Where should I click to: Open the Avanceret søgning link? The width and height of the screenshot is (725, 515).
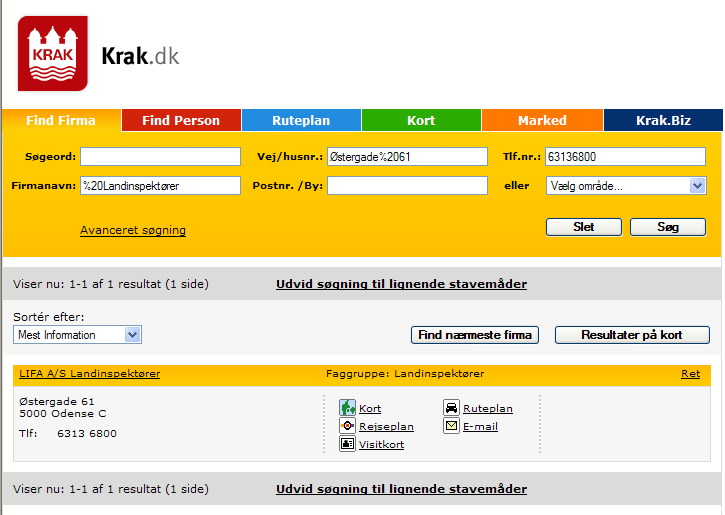(x=133, y=230)
